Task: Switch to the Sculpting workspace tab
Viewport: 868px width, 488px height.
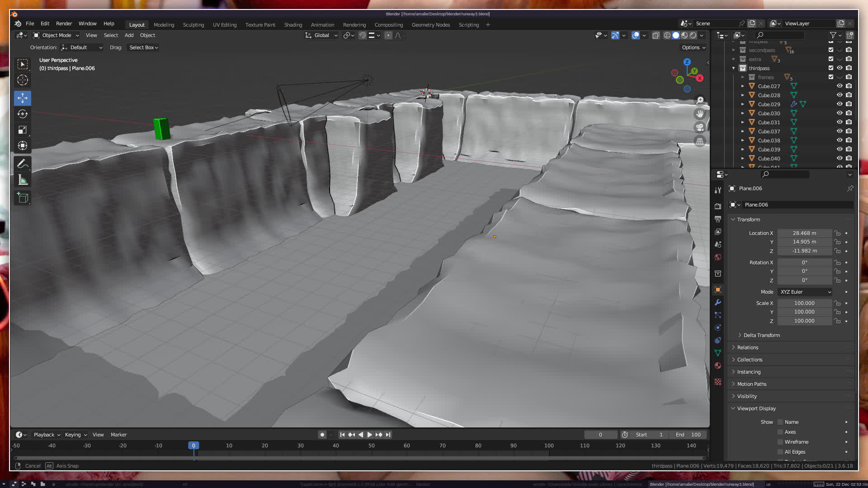Action: tap(193, 25)
